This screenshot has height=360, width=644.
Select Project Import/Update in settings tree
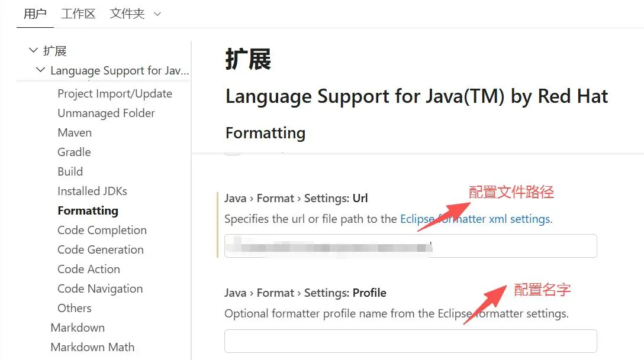click(x=115, y=93)
